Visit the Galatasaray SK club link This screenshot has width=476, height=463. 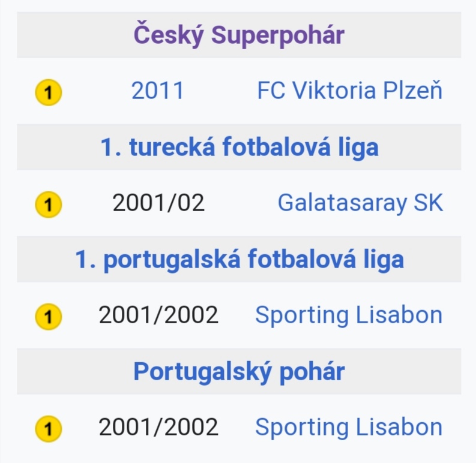(x=360, y=203)
